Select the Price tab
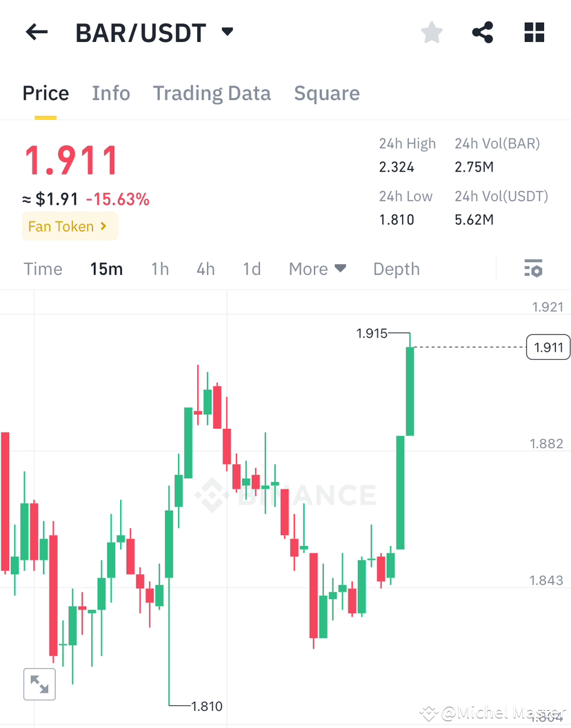 (46, 93)
